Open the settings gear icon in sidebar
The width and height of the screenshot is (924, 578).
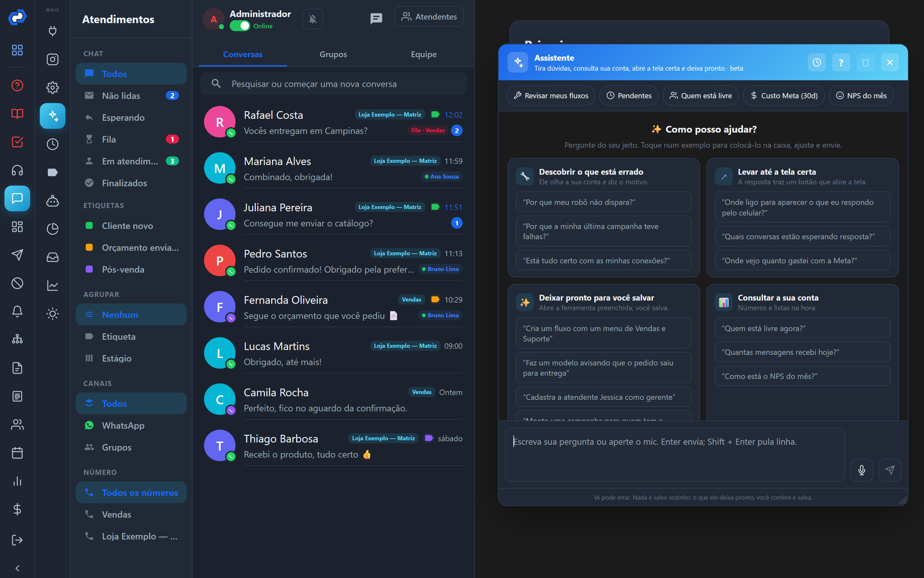click(x=53, y=88)
